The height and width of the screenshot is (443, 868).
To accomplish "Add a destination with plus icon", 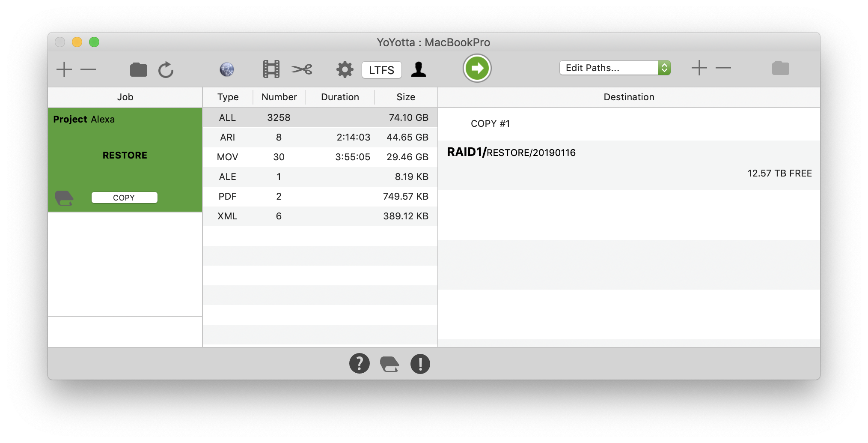I will pyautogui.click(x=699, y=68).
